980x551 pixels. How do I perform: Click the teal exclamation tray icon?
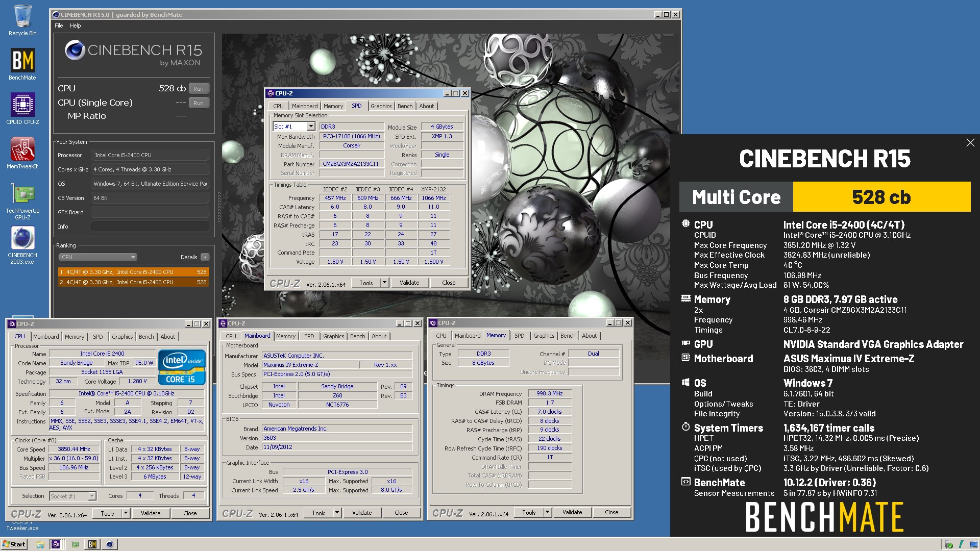[x=961, y=544]
